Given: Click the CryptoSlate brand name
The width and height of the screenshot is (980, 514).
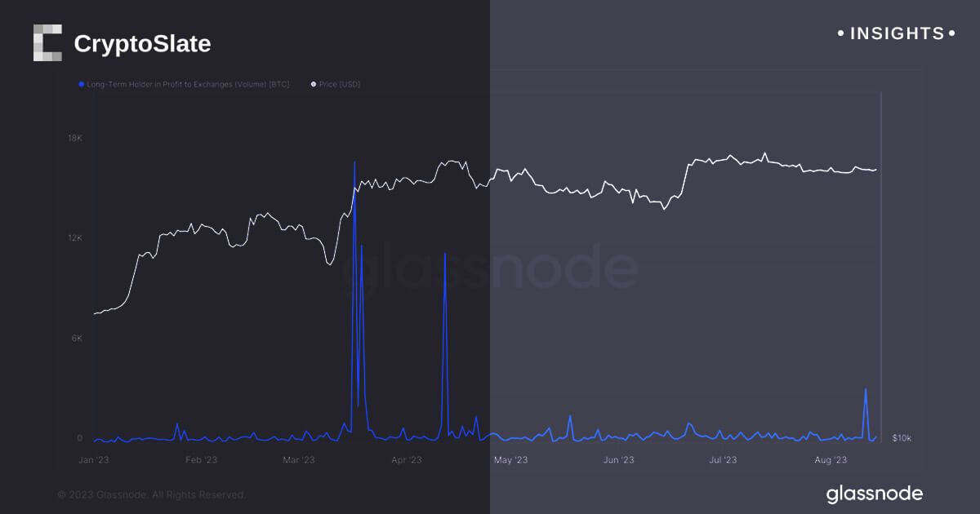Looking at the screenshot, I should point(142,44).
